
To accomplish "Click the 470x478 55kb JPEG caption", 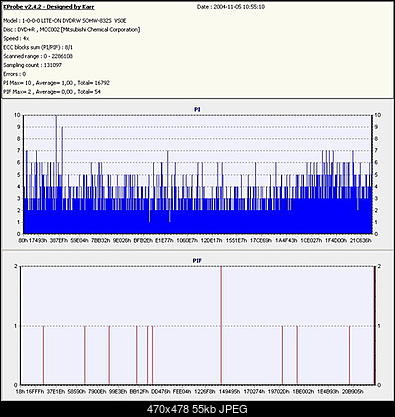I will (x=197, y=409).
